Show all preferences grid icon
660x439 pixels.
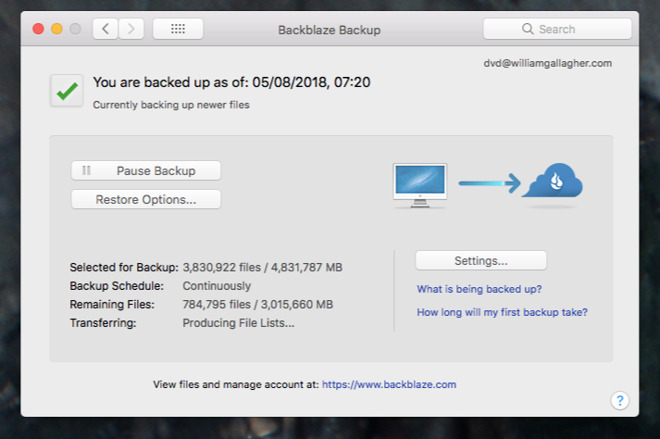point(178,29)
